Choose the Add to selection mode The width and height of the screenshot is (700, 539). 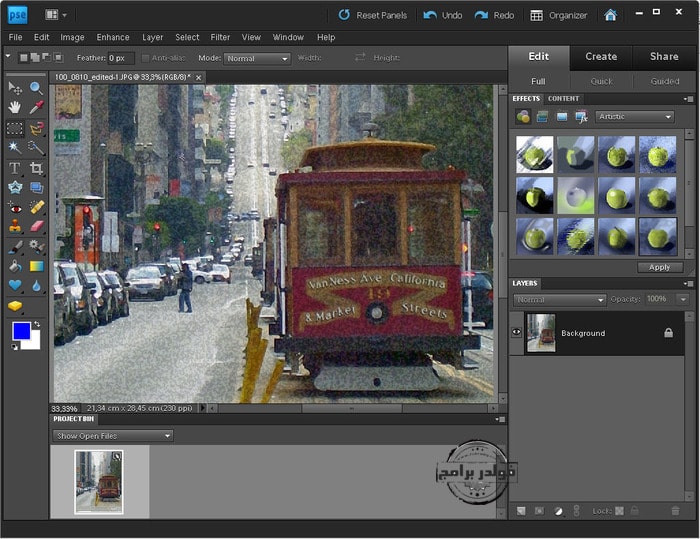pos(35,58)
